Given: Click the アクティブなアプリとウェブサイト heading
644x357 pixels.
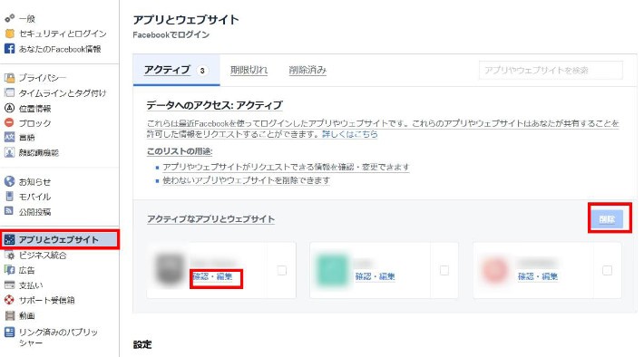Looking at the screenshot, I should tap(211, 219).
